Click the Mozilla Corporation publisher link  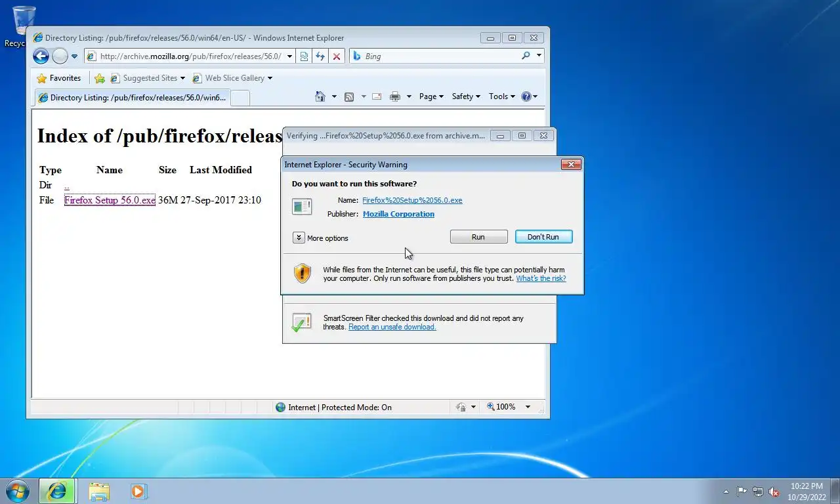(398, 214)
